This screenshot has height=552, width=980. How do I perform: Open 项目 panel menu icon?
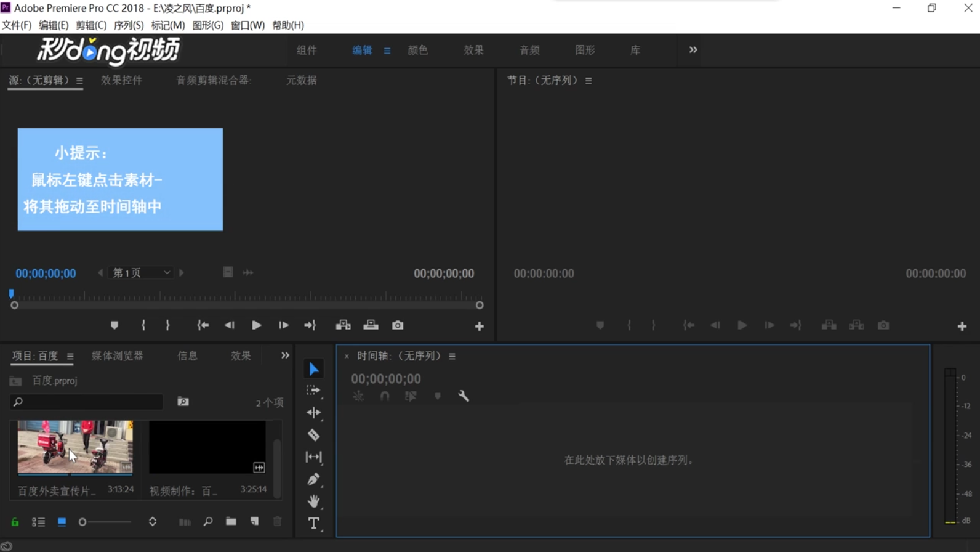point(70,356)
